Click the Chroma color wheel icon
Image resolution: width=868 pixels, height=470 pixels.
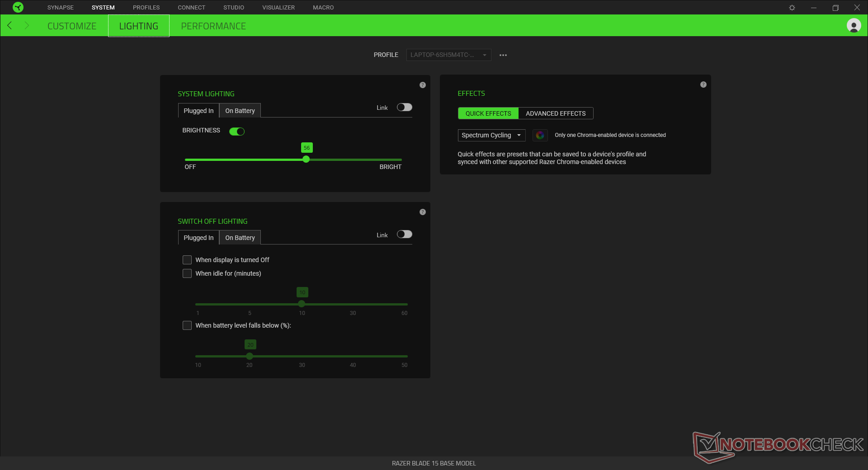[x=540, y=135]
